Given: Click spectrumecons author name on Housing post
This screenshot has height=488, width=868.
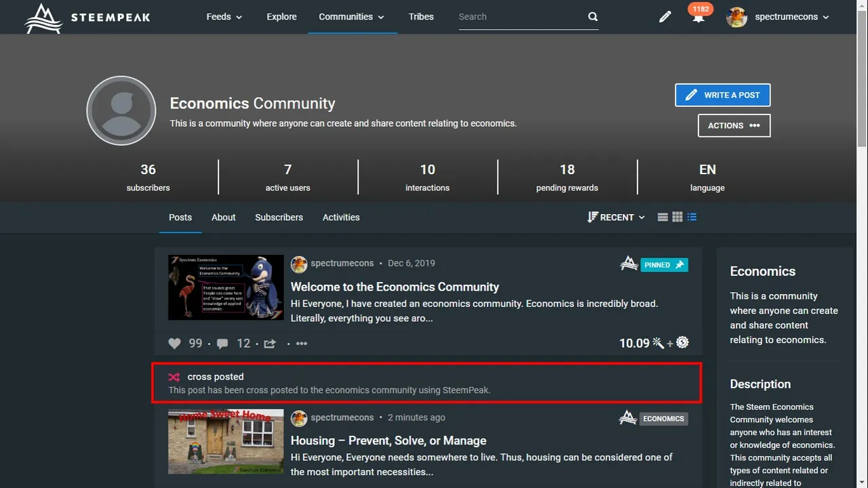Looking at the screenshot, I should tap(342, 418).
